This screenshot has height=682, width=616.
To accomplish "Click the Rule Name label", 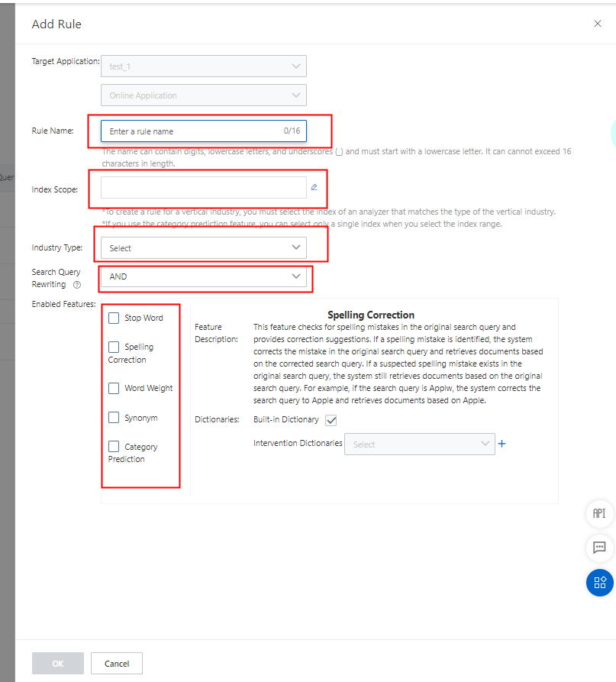I will coord(53,131).
